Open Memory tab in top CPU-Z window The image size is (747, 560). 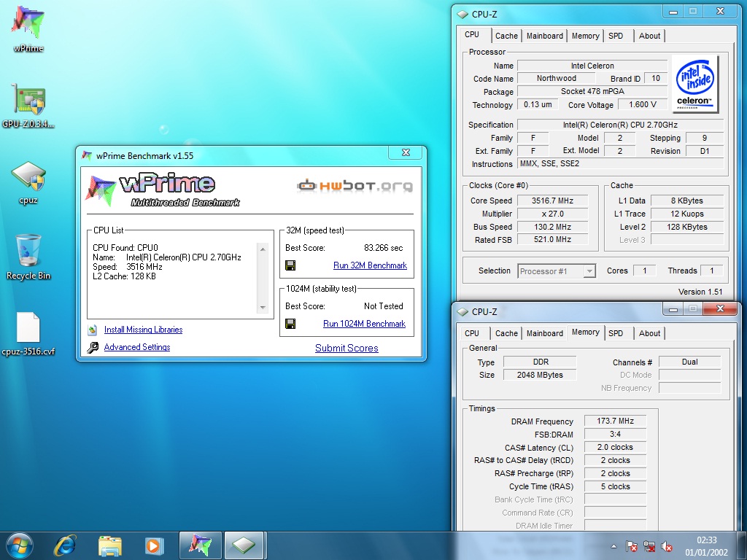586,36
